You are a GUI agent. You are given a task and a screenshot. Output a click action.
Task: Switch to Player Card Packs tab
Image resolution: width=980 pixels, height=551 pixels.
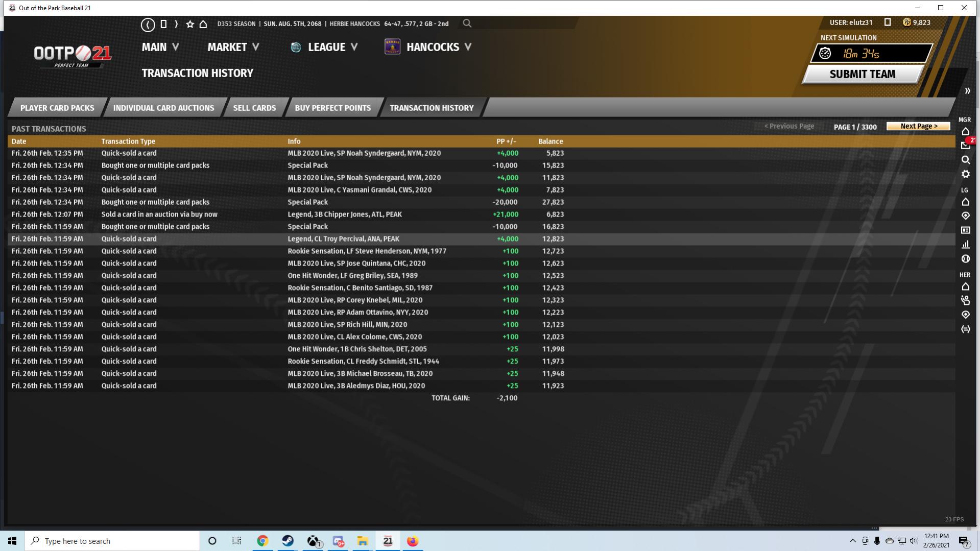pos(57,108)
